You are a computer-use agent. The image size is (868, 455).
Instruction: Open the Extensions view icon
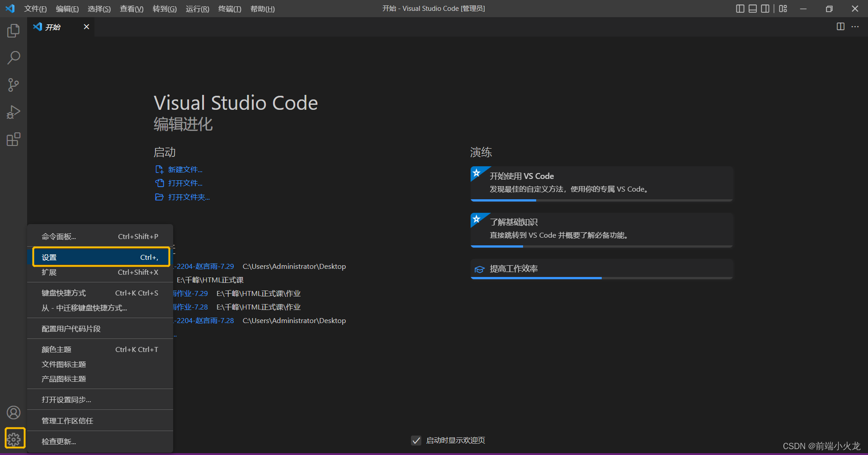tap(14, 139)
